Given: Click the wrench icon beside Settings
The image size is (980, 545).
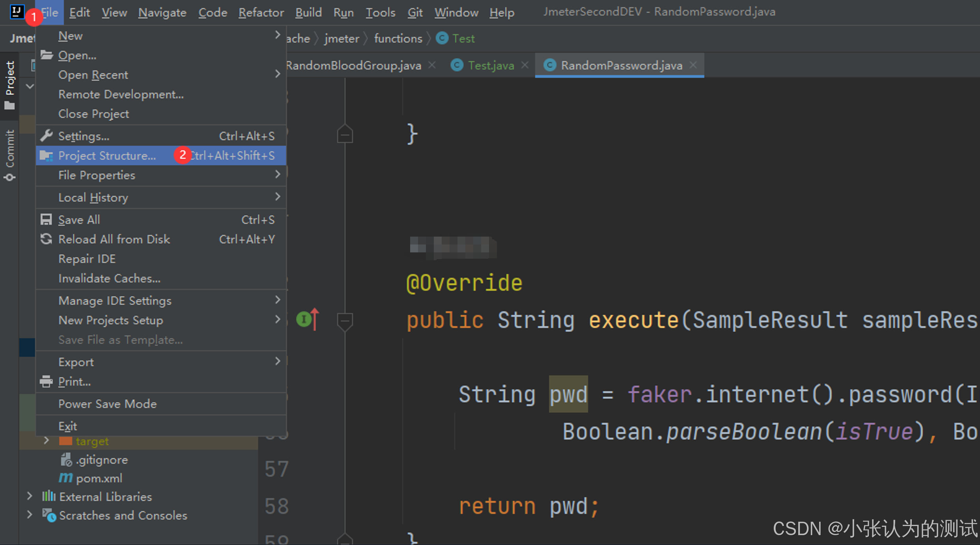Looking at the screenshot, I should (47, 136).
